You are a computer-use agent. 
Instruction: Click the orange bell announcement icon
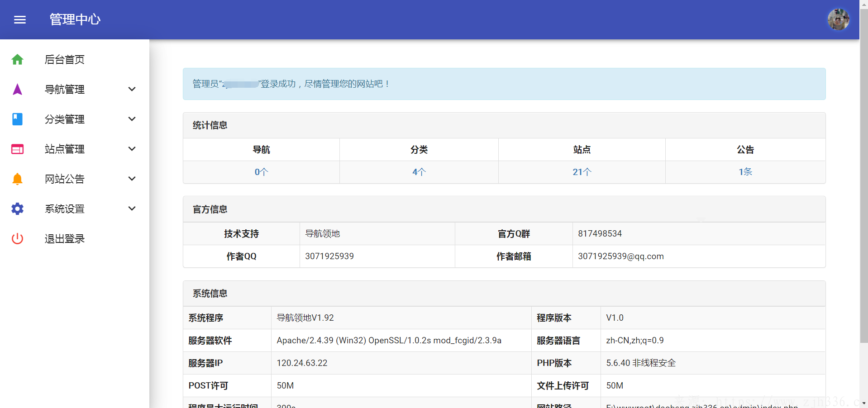[x=17, y=179]
